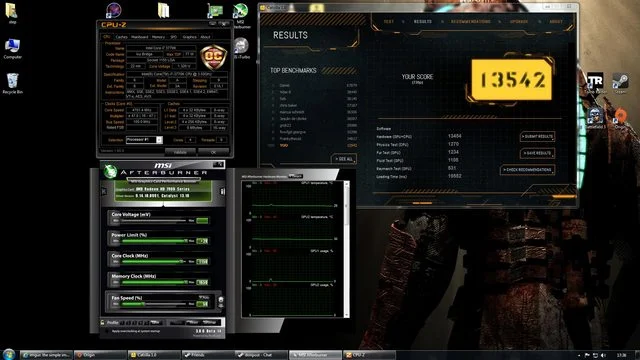Adjust the Fan Speed slider
The height and width of the screenshot is (360, 640).
pos(153,304)
